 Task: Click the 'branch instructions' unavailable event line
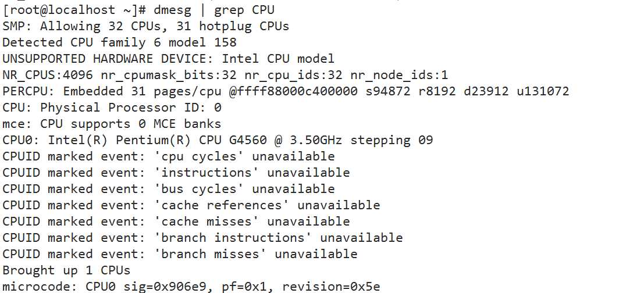coord(202,238)
